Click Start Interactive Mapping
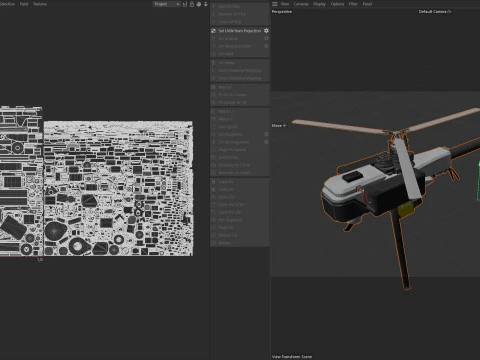 point(240,70)
